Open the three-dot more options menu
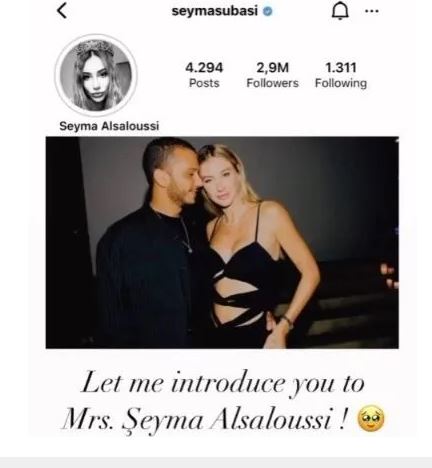The width and height of the screenshot is (432, 468). point(372,11)
